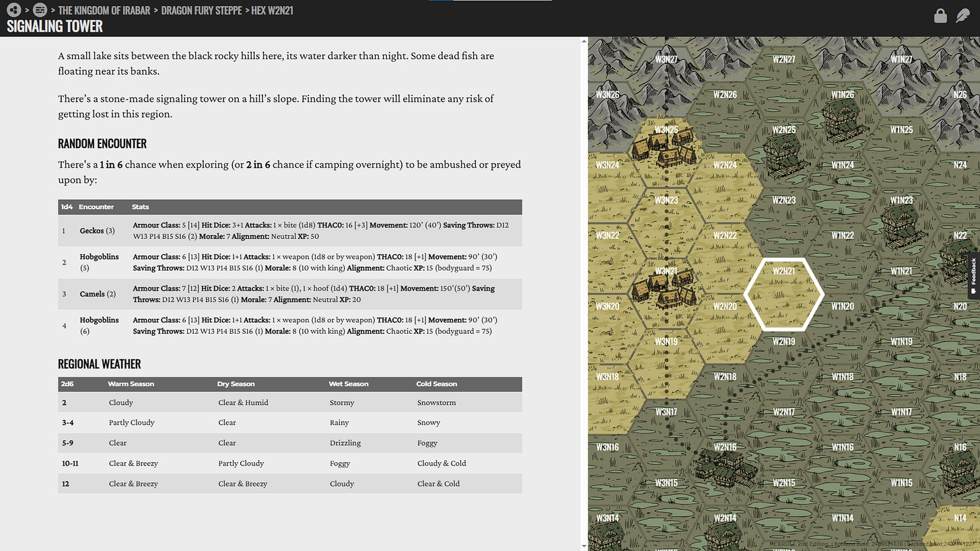The height and width of the screenshot is (551, 980).
Task: Select the Rainy weather cell
Action: (x=339, y=423)
